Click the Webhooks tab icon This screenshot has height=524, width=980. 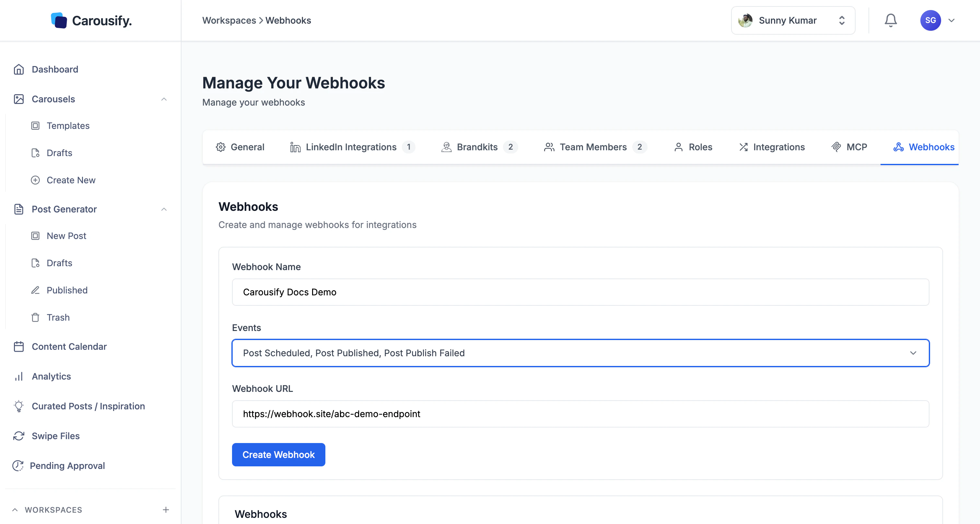[x=898, y=147]
